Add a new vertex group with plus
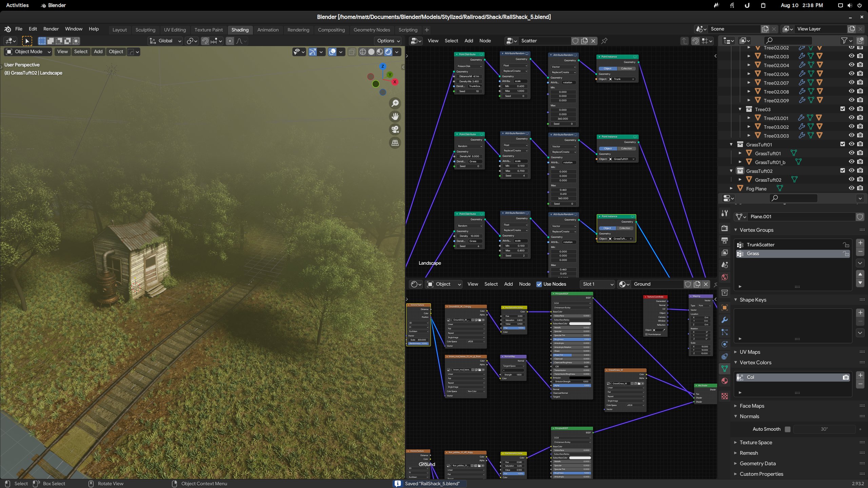Viewport: 868px width, 488px height. coord(860,243)
